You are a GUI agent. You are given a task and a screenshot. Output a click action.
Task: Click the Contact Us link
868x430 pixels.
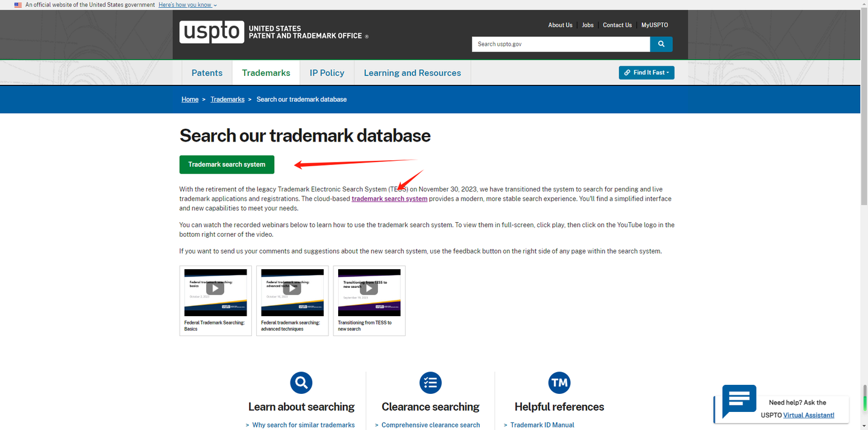[x=617, y=25]
